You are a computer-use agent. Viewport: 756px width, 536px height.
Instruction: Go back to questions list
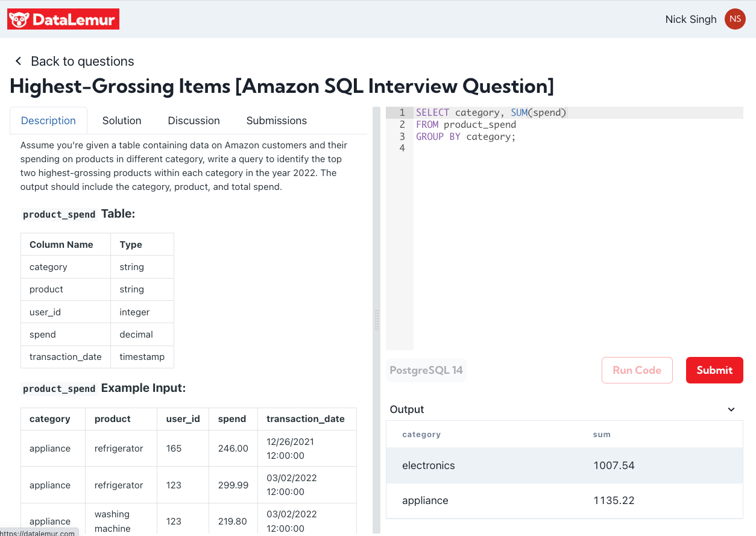(x=82, y=61)
